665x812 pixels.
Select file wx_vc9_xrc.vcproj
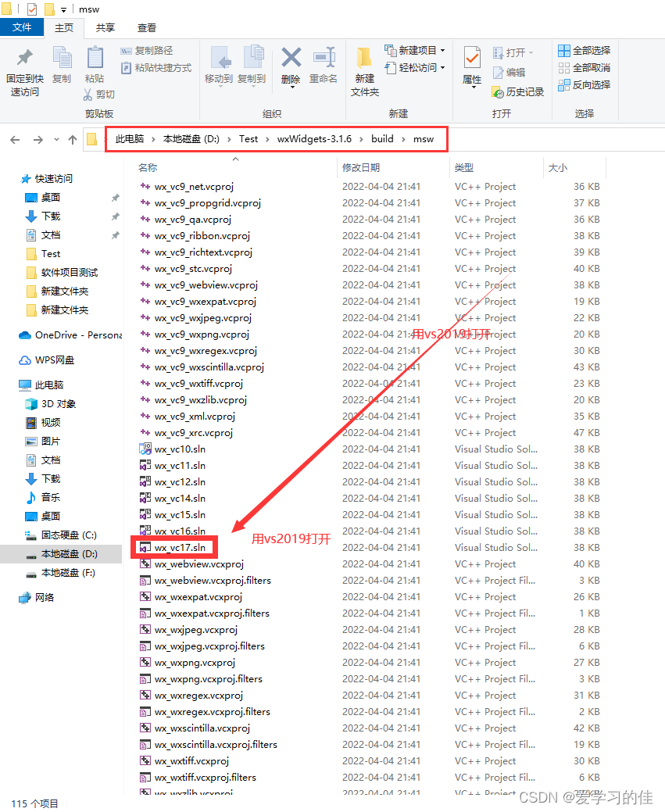click(x=193, y=433)
